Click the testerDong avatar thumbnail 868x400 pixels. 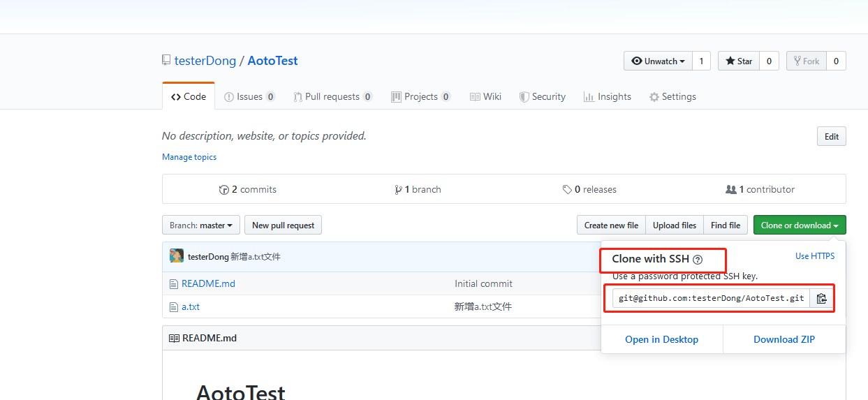[177, 256]
